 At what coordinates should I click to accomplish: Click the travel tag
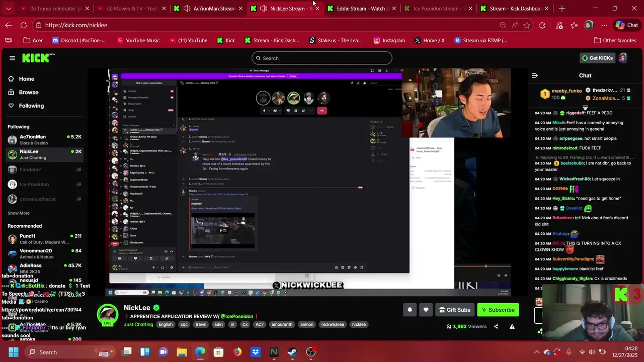(x=201, y=325)
